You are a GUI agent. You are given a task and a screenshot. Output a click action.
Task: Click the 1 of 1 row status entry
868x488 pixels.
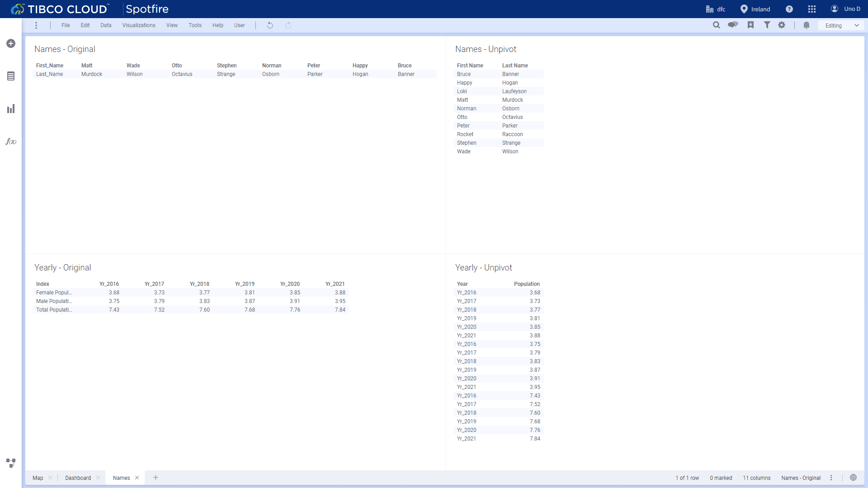(x=687, y=478)
